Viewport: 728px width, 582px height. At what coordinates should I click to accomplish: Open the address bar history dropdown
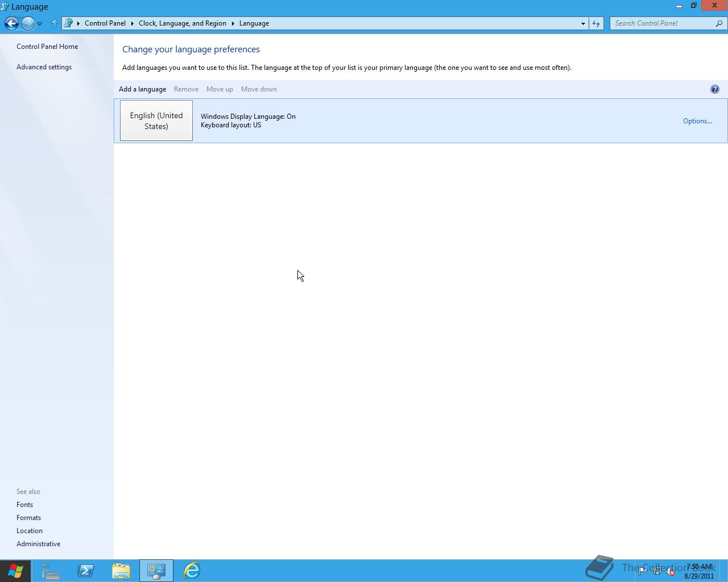point(583,23)
